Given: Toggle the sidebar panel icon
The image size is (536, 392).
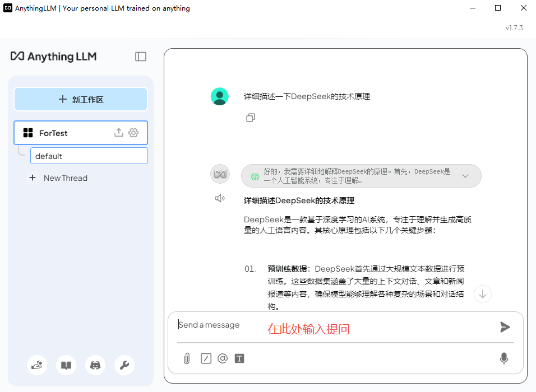Looking at the screenshot, I should (141, 57).
